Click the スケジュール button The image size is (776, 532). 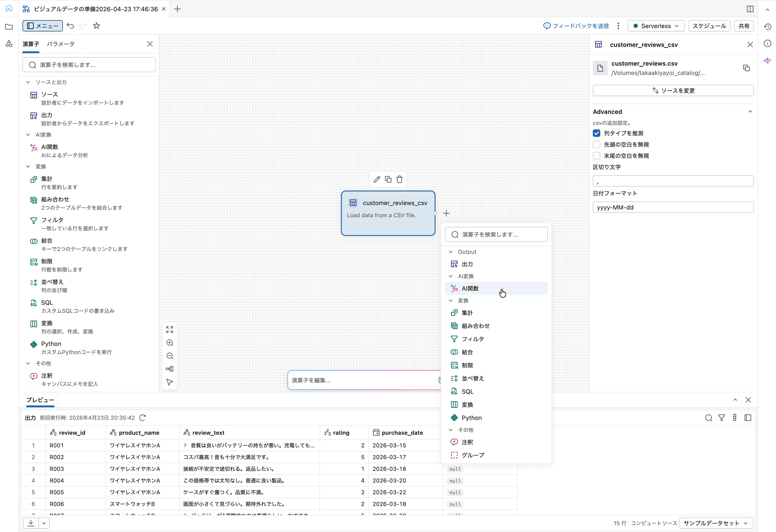(x=709, y=26)
